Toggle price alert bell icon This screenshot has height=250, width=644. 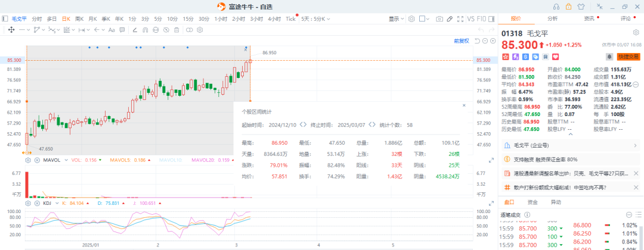610,57
